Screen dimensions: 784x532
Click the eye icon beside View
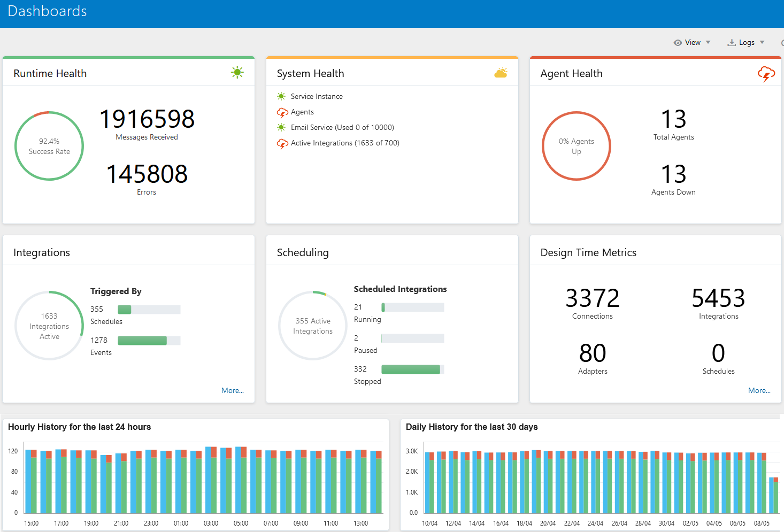pos(677,42)
